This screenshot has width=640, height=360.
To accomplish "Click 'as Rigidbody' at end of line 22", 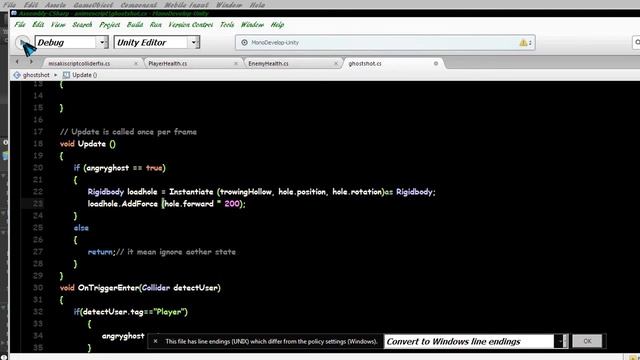I will (410, 192).
